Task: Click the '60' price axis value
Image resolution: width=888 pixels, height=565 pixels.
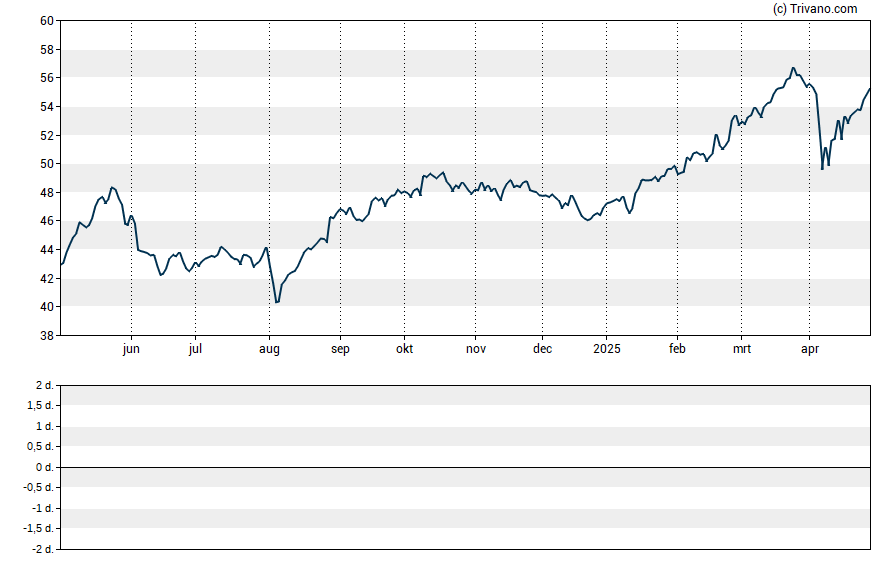Action: (46, 21)
